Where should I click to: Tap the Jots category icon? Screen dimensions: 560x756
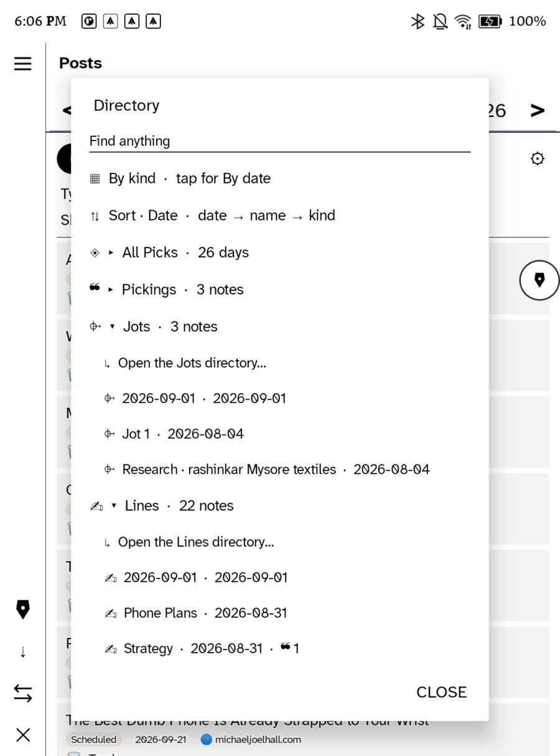click(95, 326)
